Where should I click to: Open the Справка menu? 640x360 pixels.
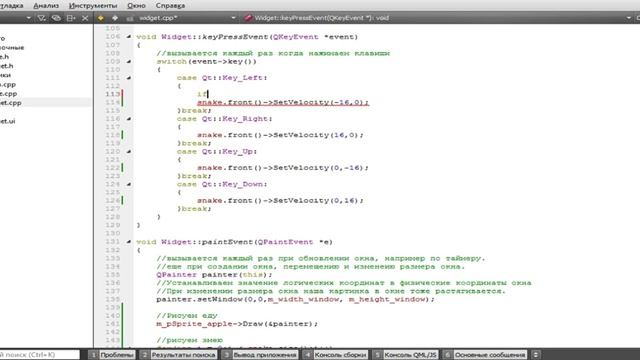[x=170, y=6]
